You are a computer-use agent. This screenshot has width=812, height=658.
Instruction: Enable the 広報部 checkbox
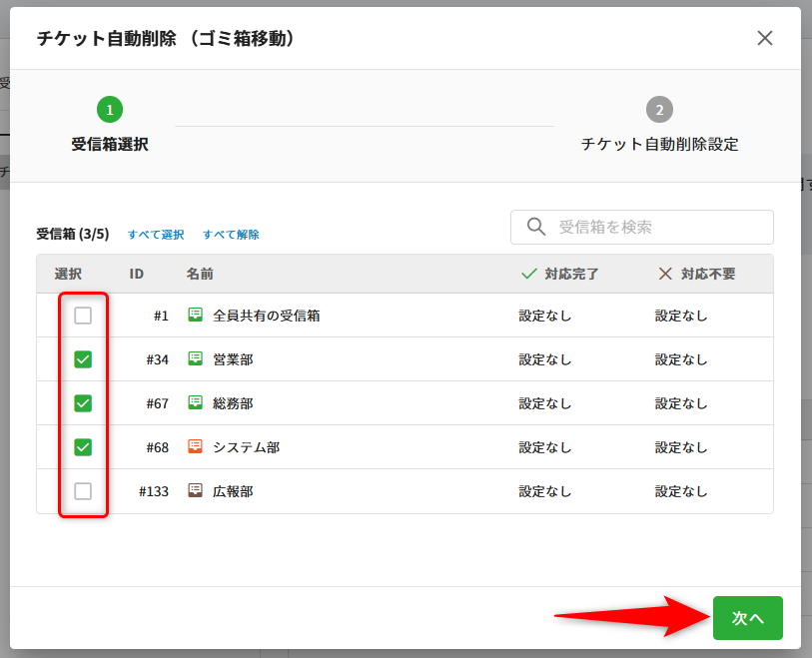(83, 491)
